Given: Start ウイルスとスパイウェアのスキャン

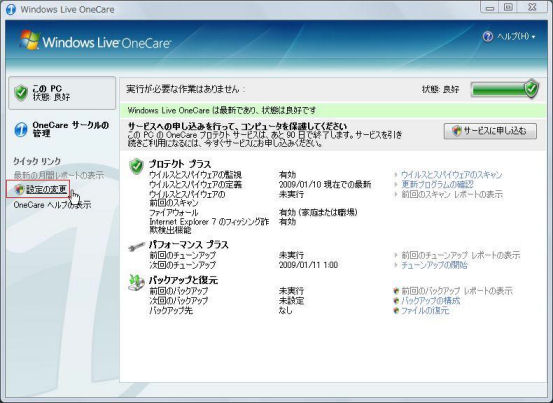Looking at the screenshot, I should click(451, 175).
